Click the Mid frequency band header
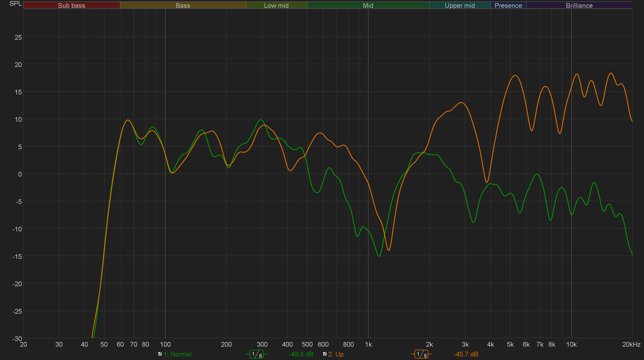Image resolution: width=644 pixels, height=360 pixels. 368,5
